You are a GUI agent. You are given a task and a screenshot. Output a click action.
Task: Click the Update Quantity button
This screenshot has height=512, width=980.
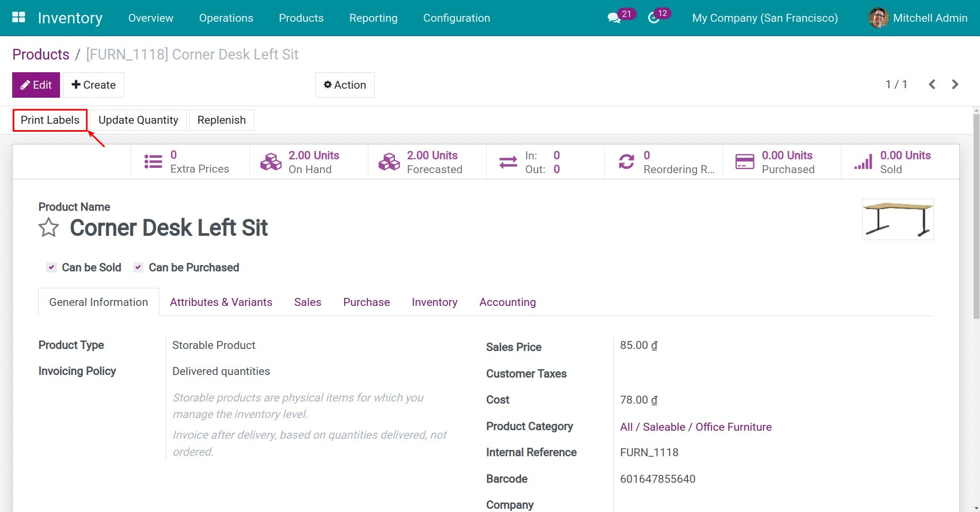tap(138, 120)
